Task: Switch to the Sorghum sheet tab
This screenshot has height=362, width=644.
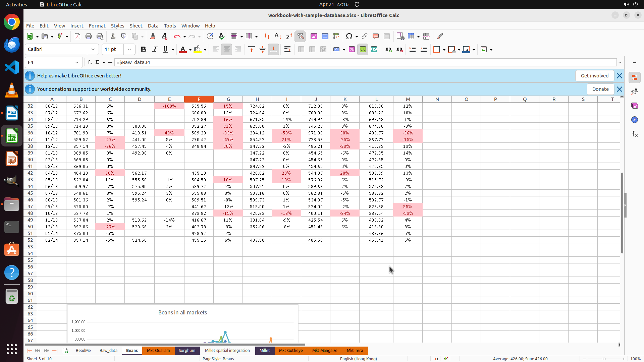Action: click(187, 351)
